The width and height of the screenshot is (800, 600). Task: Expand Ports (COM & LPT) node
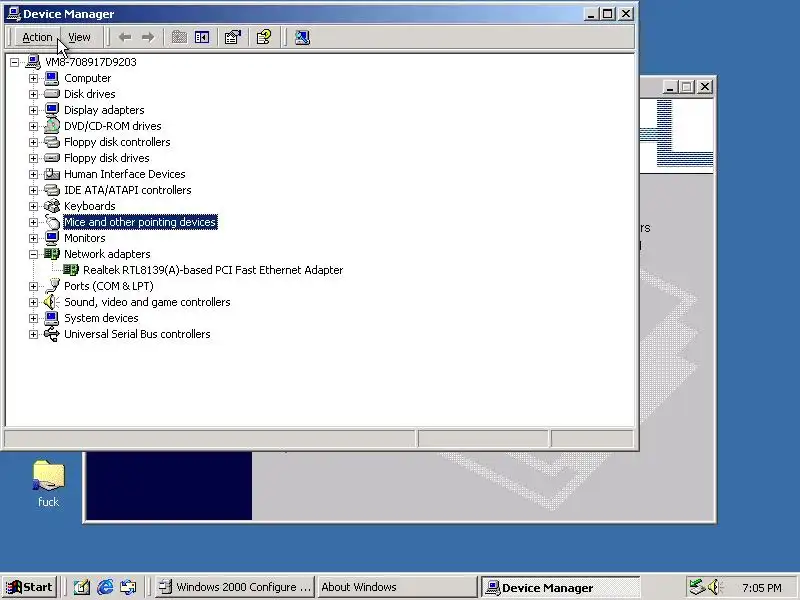33,286
